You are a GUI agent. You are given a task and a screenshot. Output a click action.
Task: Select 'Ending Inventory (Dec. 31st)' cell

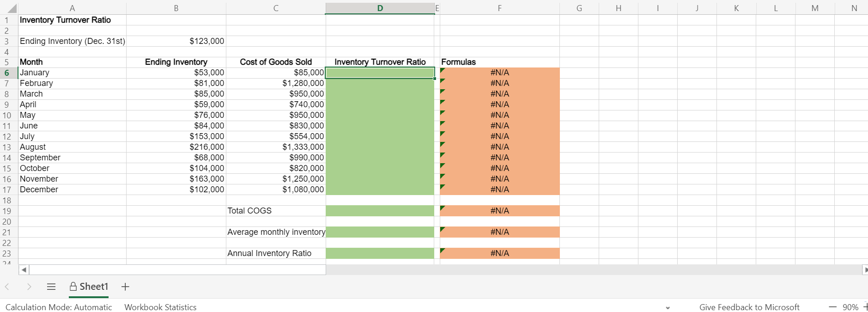(72, 41)
